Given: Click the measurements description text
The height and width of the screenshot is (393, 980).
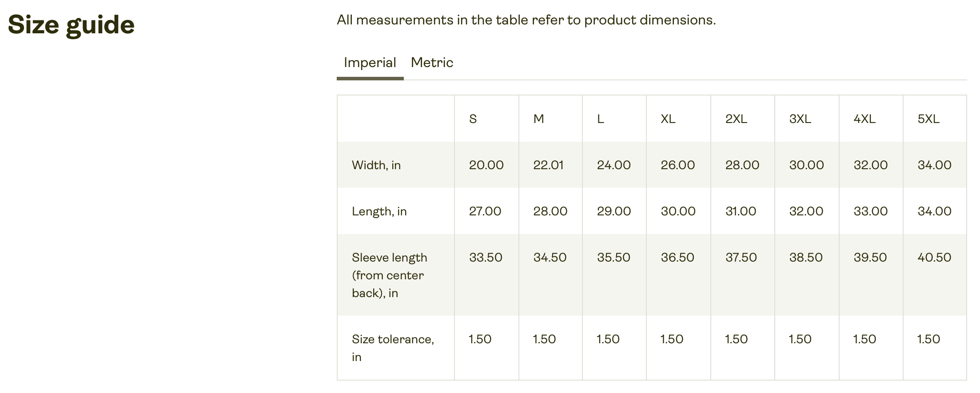Looking at the screenshot, I should 526,20.
